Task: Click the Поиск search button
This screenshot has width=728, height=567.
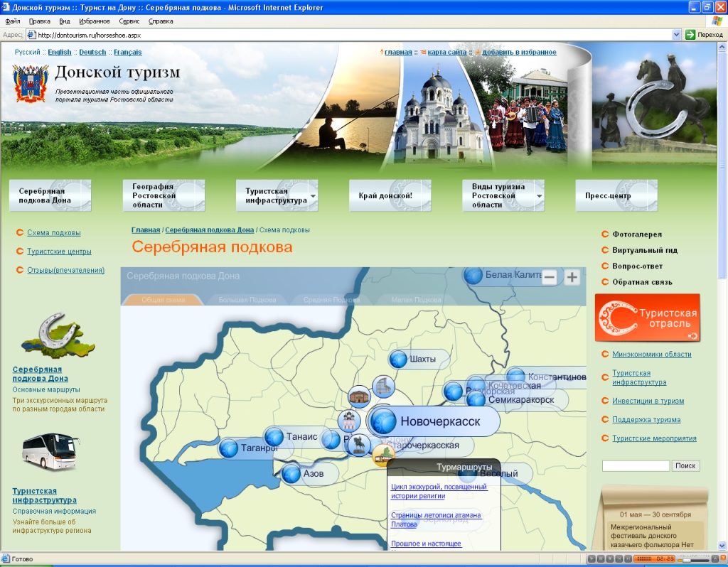Action: point(685,465)
